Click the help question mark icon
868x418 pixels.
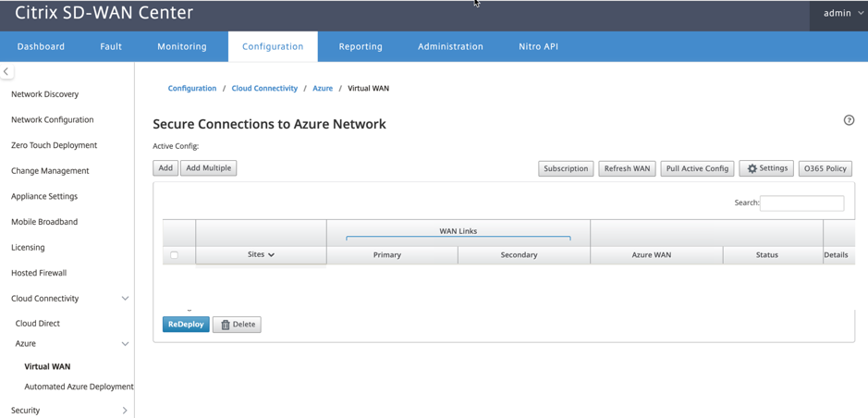(x=849, y=120)
